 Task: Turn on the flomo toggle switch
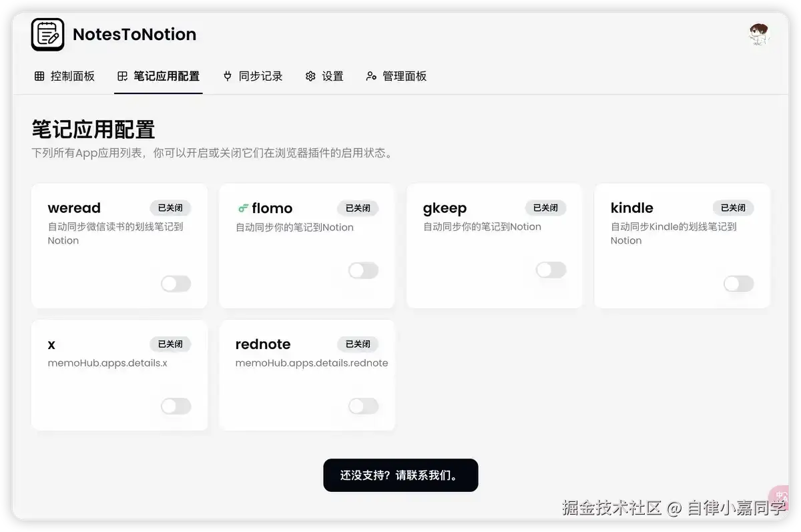coord(363,270)
